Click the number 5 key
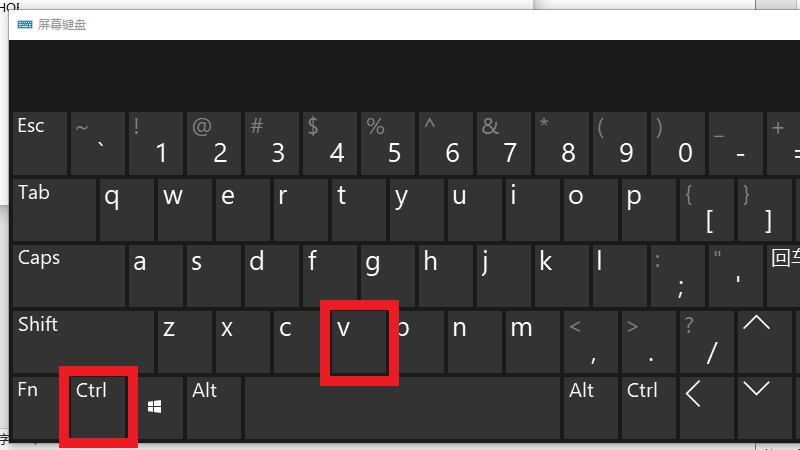 (388, 143)
